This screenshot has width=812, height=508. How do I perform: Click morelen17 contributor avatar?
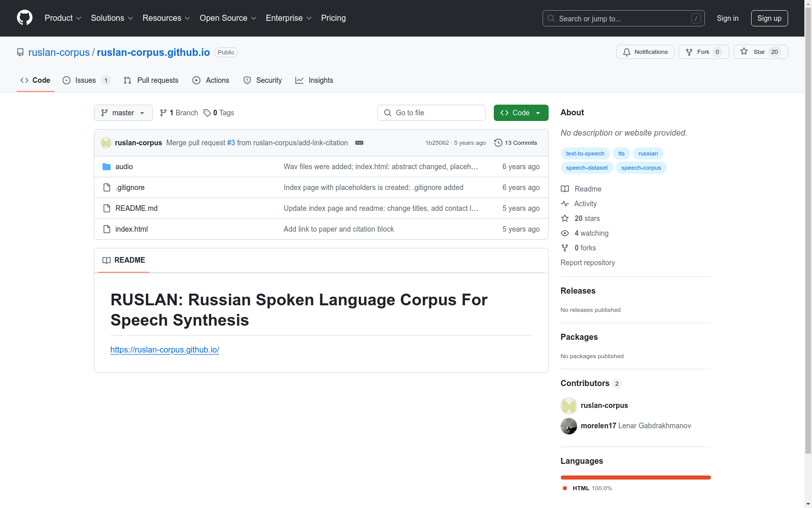pos(569,426)
